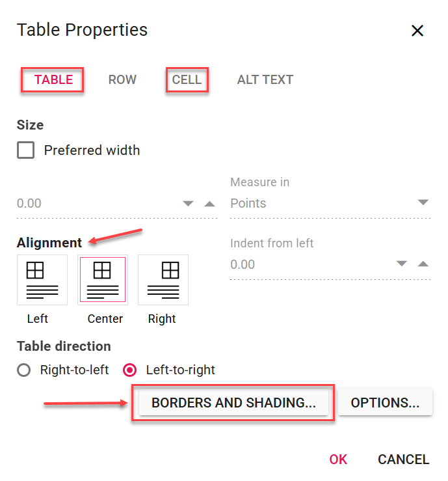Screen dimensions: 448x481
Task: Choose Left-to-right table direction
Action: click(x=130, y=370)
